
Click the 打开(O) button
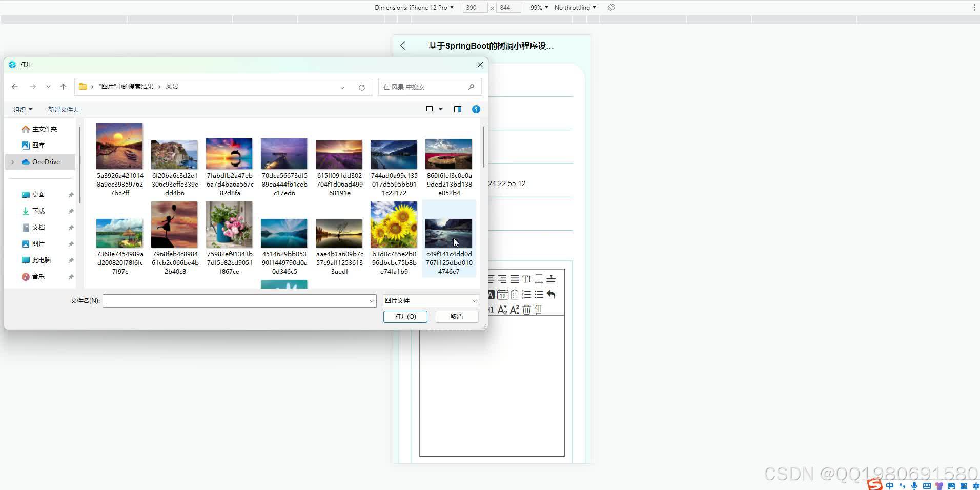click(405, 317)
